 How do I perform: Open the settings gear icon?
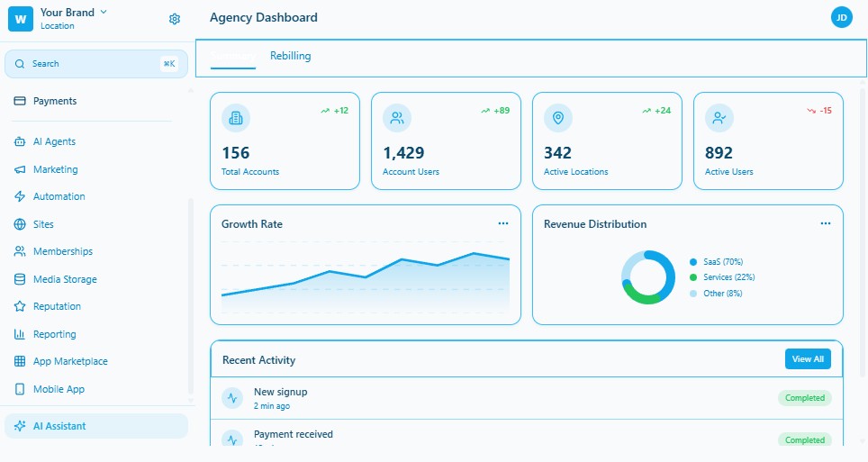pos(175,19)
